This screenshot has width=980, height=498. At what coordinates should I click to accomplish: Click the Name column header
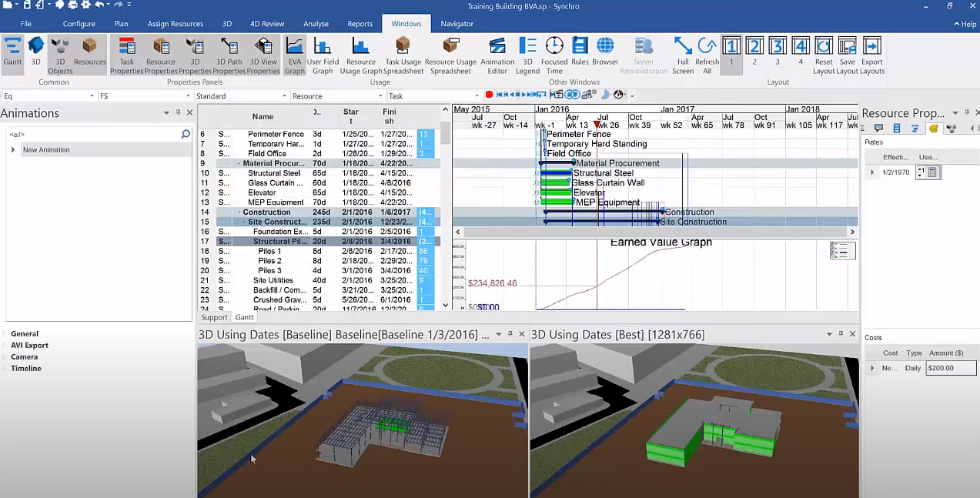tap(263, 116)
